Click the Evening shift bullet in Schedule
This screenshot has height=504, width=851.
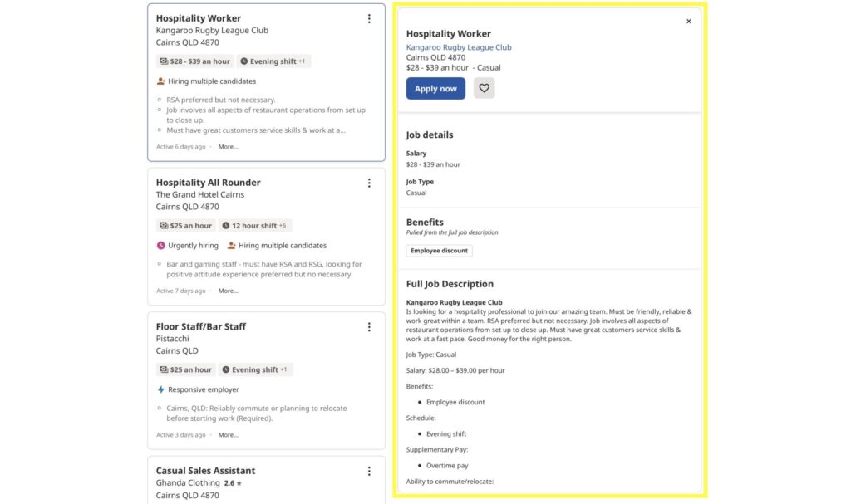(x=446, y=434)
